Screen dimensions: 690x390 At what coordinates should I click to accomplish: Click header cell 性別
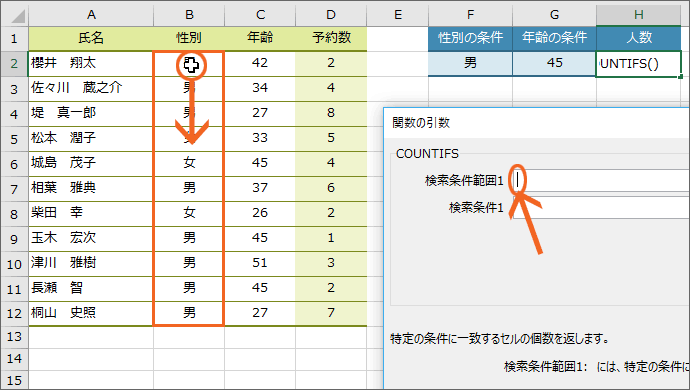pyautogui.click(x=189, y=38)
